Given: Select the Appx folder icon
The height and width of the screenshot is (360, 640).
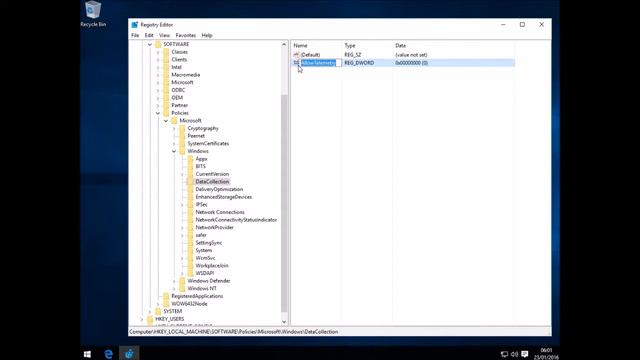Looking at the screenshot, I should pos(191,159).
